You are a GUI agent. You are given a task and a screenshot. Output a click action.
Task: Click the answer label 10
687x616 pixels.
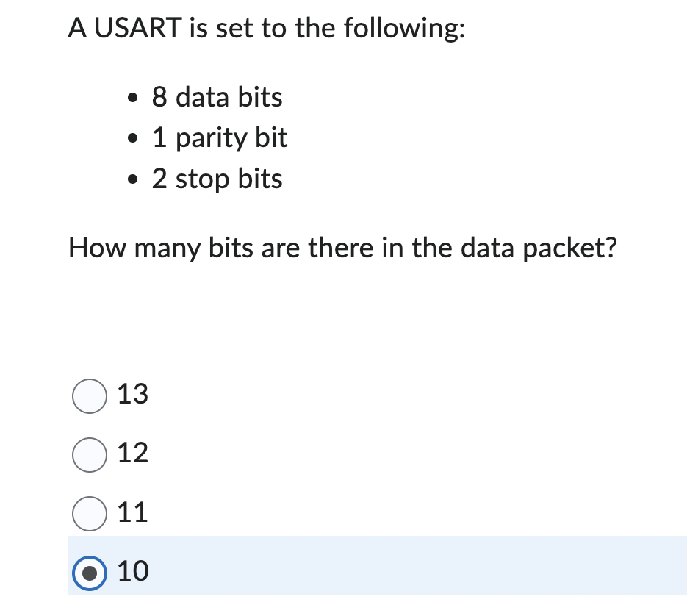click(132, 572)
